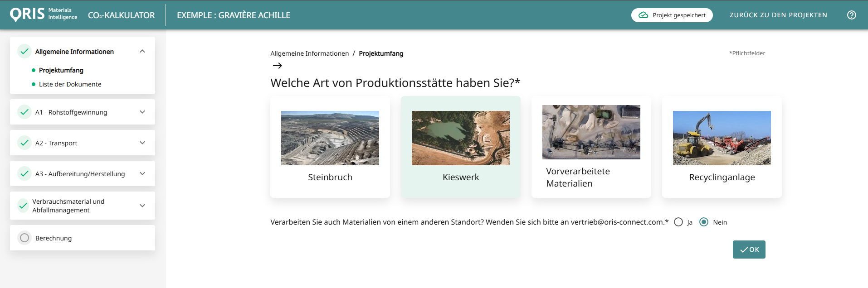Select the Nein radio button
The image size is (868, 288).
pos(704,222)
